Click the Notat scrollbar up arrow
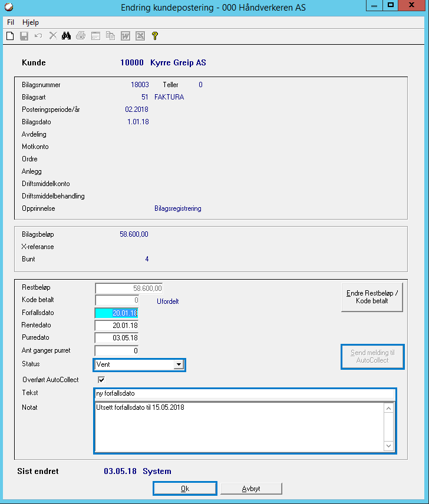 388,408
